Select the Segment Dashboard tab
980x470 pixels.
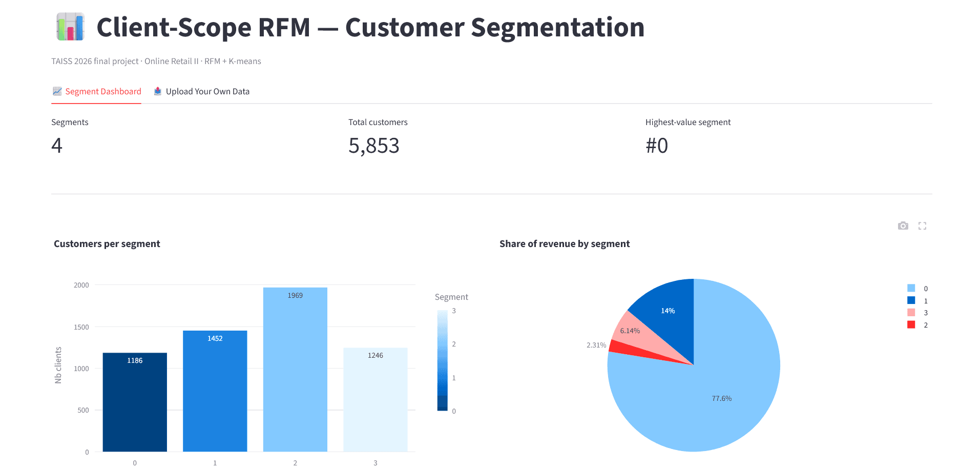tap(96, 91)
